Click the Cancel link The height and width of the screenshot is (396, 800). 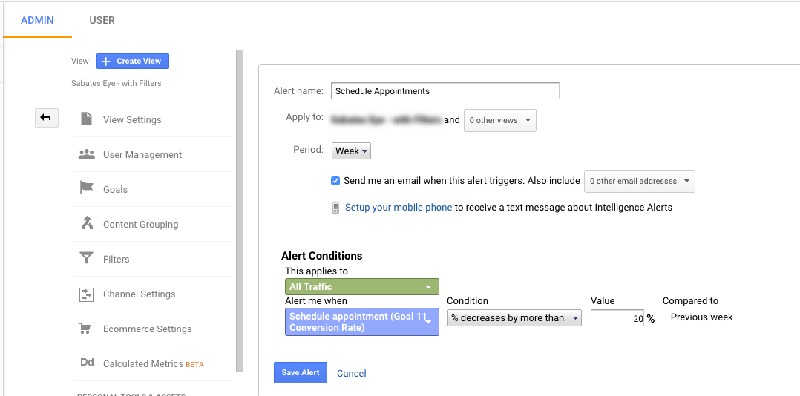[352, 373]
